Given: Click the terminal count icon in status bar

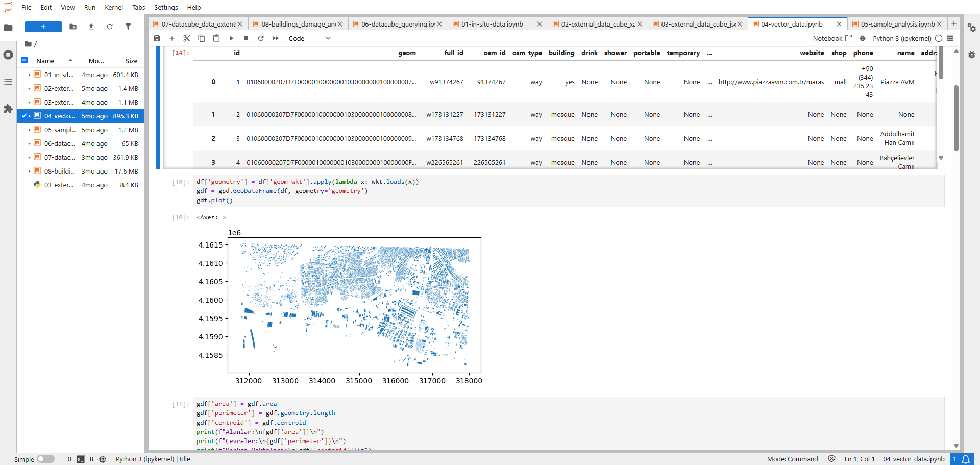Looking at the screenshot, I should 81,459.
